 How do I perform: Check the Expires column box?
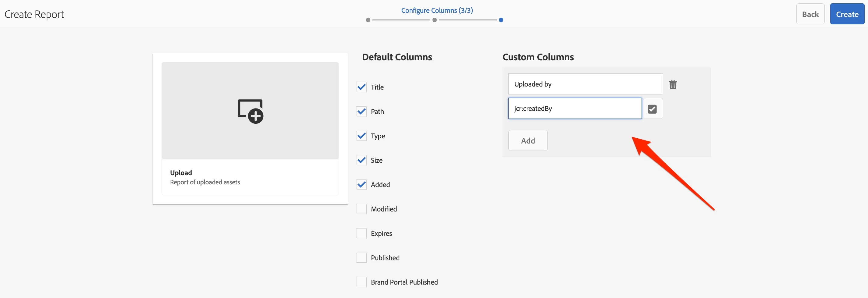[x=361, y=233]
